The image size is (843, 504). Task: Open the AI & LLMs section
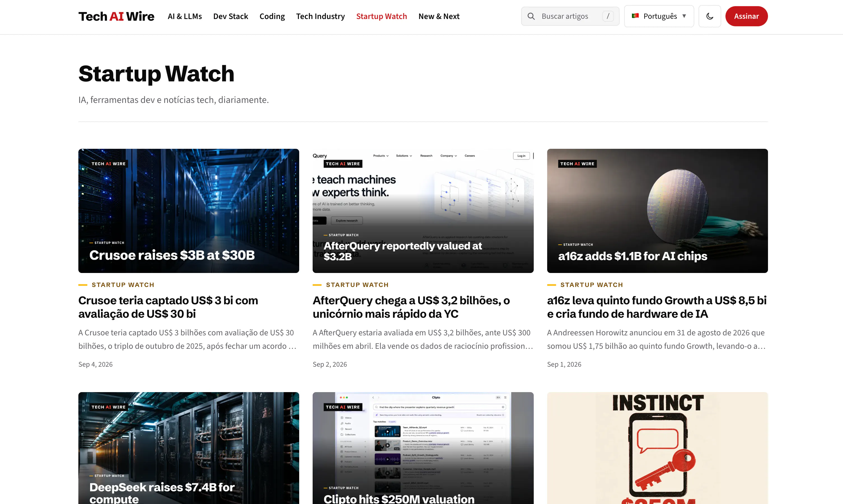[x=184, y=16]
